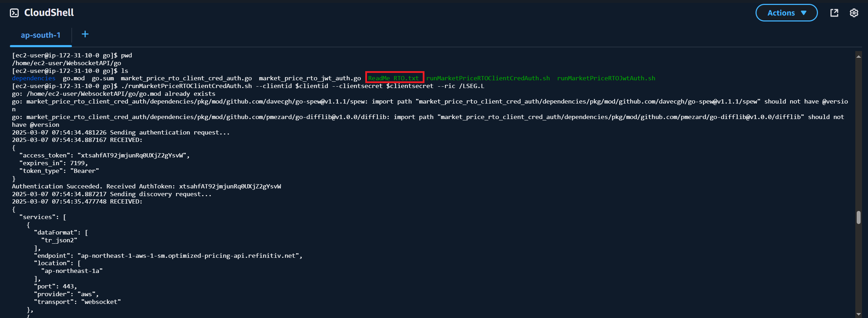Click the "port": 443 line

pyautogui.click(x=55, y=286)
